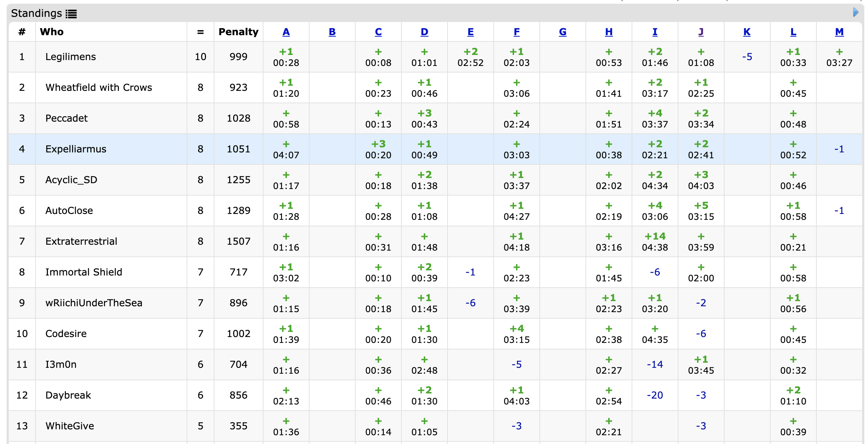Click Immortal Shield team name
This screenshot has width=868, height=444.
point(83,272)
